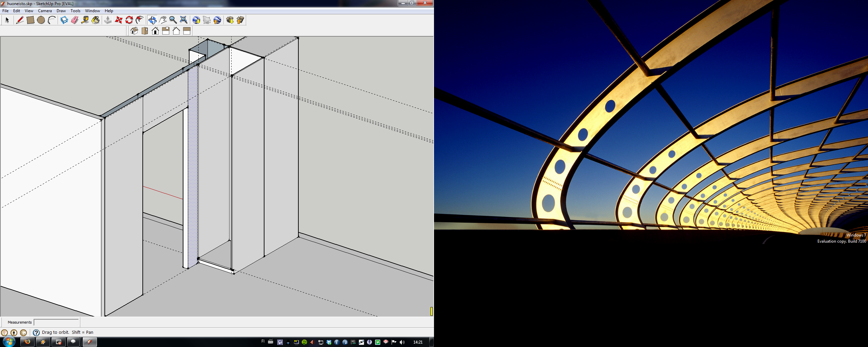This screenshot has width=868, height=347.
Task: Open Firefox from the taskbar
Action: tap(27, 342)
